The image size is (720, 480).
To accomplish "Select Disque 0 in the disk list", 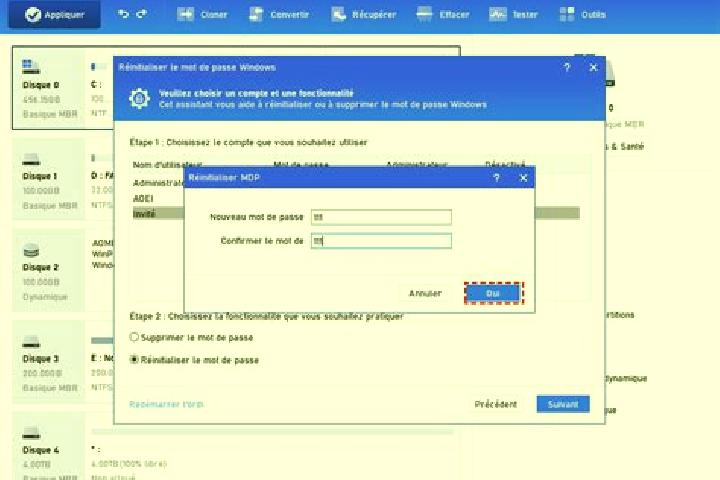I will point(49,88).
